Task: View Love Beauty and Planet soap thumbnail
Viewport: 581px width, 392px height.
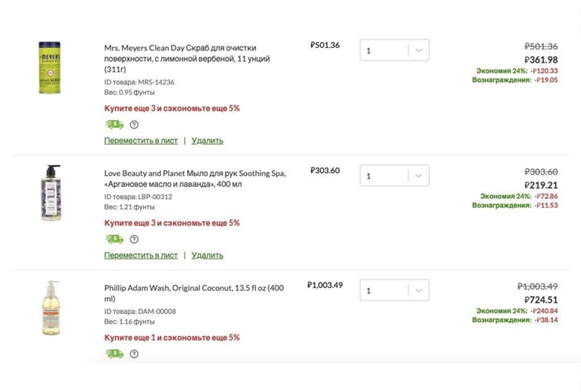Action: tap(50, 193)
